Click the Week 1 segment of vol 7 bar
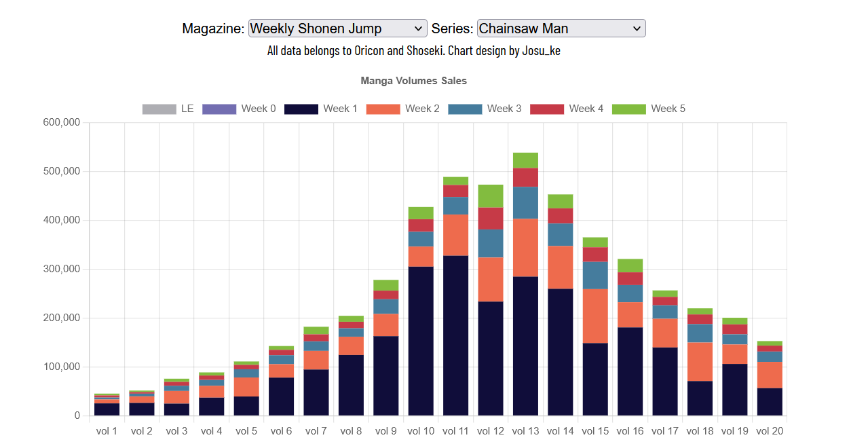 point(316,392)
